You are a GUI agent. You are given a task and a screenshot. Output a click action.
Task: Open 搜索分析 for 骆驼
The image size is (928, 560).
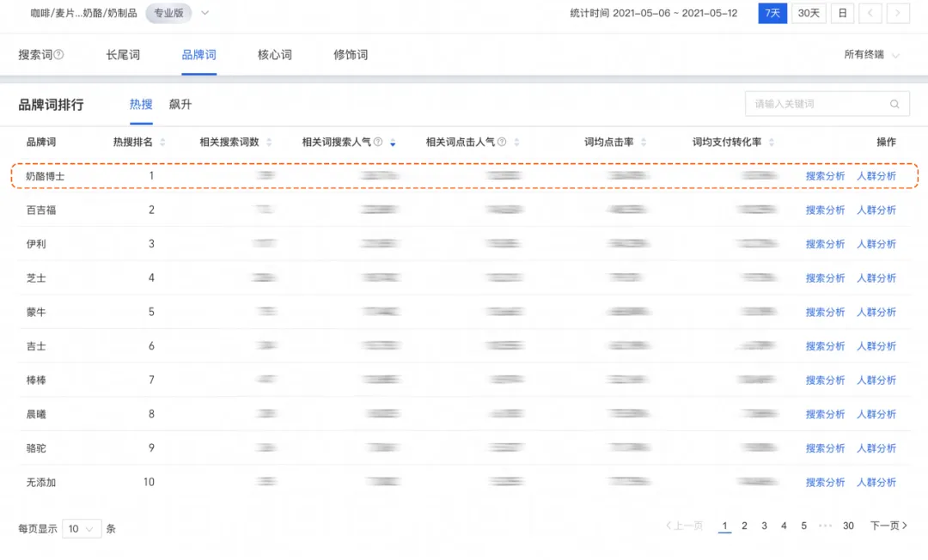click(825, 448)
